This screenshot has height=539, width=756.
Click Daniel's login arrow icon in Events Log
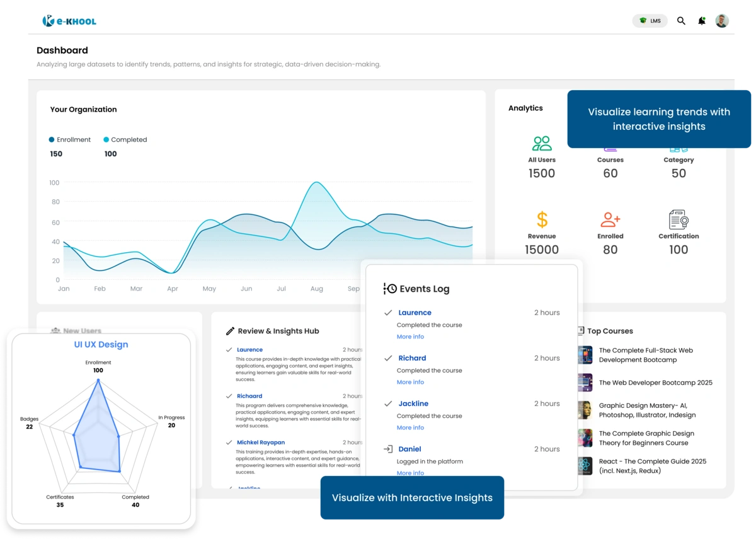pos(389,448)
